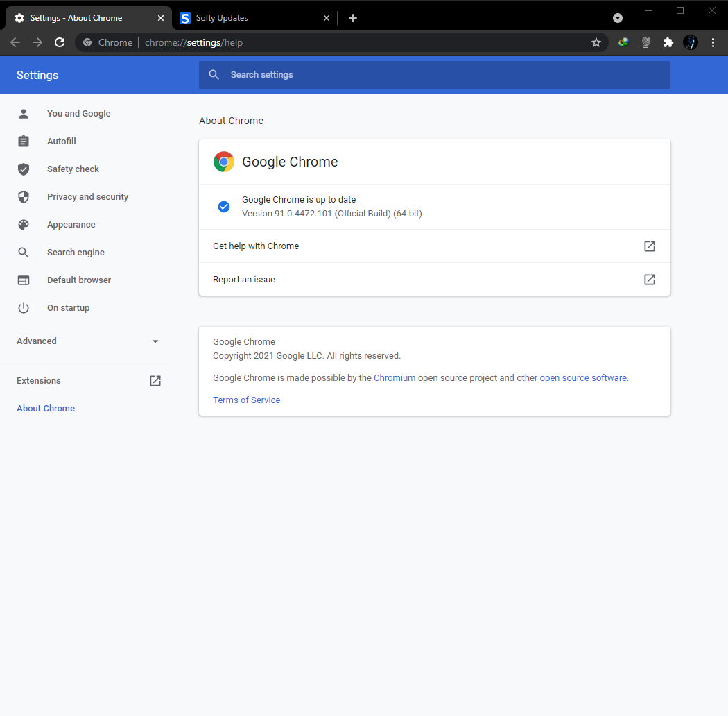The image size is (728, 716).
Task: Select About Chrome in the sidebar
Action: pos(46,409)
